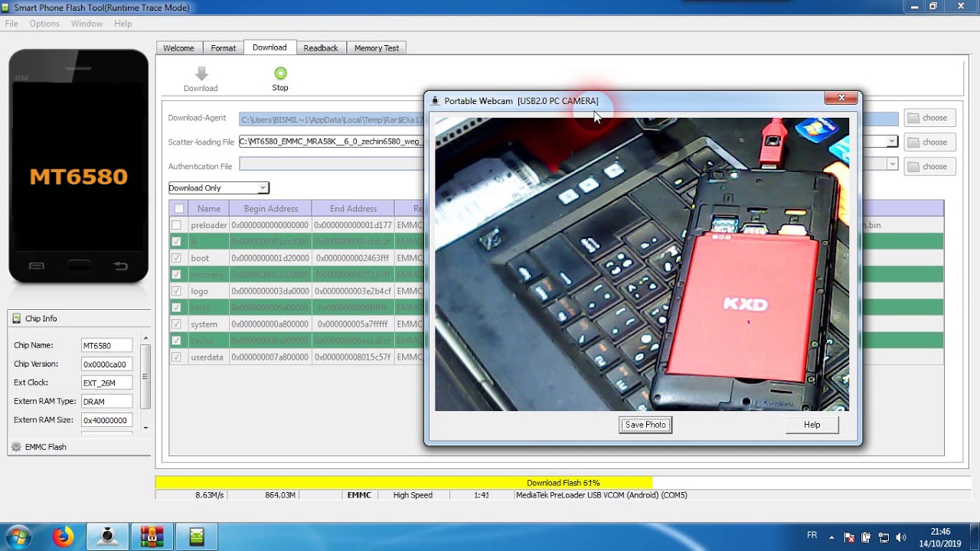980x551 pixels.
Task: Toggle the cache row checkbox
Action: coord(177,340)
